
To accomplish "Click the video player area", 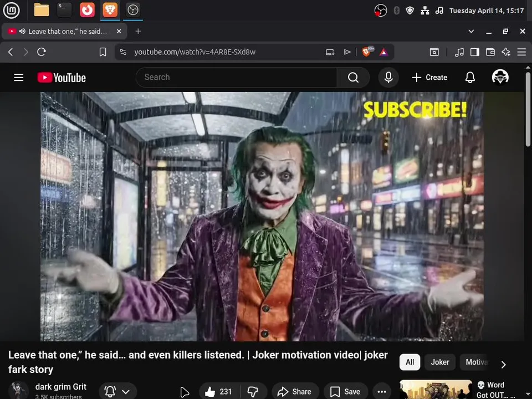I will pyautogui.click(x=262, y=217).
